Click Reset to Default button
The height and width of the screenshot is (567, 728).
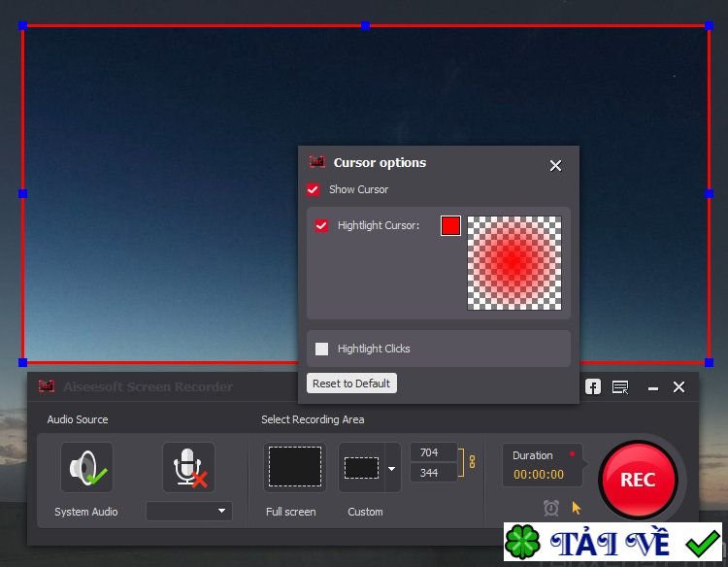pyautogui.click(x=351, y=384)
